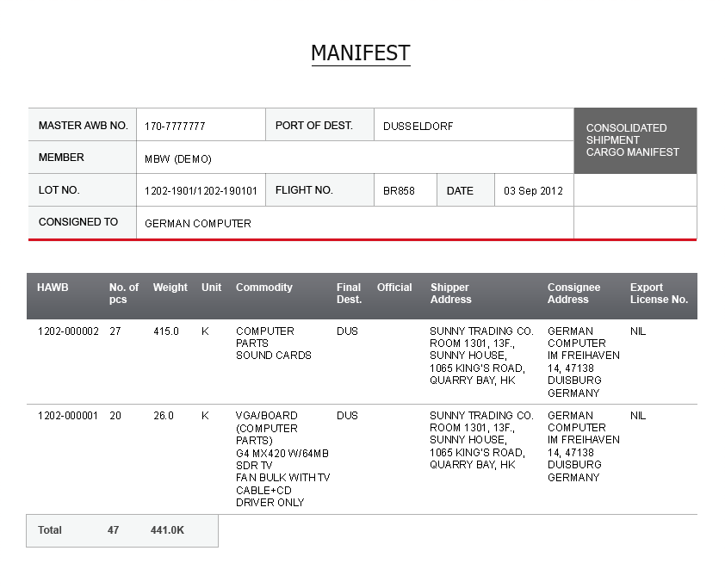Click the HAWB column header

coord(53,288)
